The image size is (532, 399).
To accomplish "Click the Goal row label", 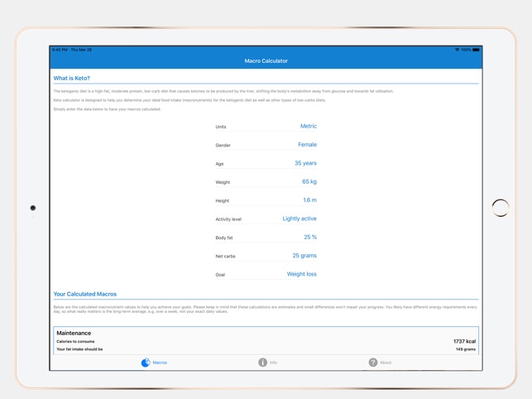I will pos(220,275).
